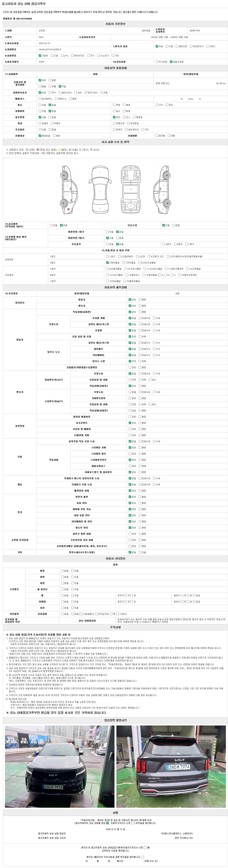Enable the 자기보증 warranty type checkbox

157,62
